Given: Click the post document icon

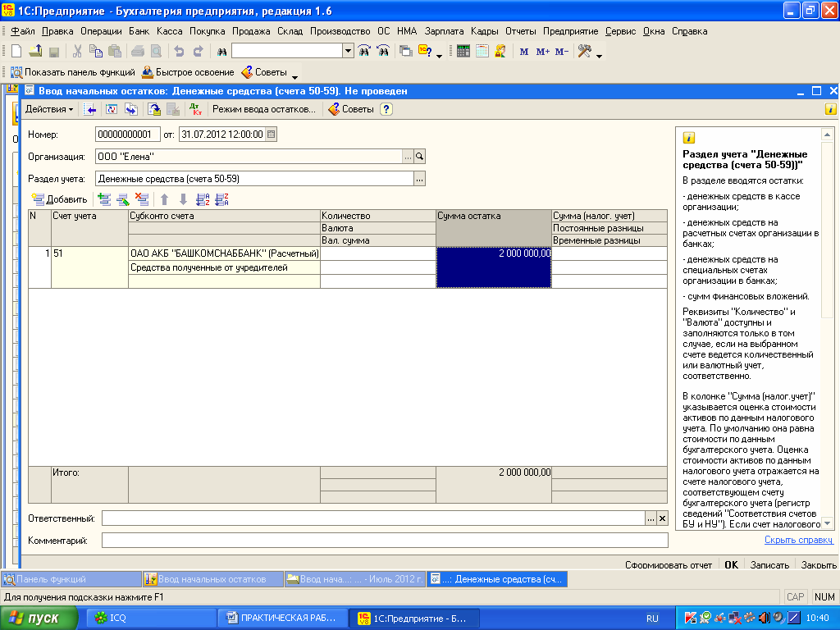Looking at the screenshot, I should pos(154,109).
